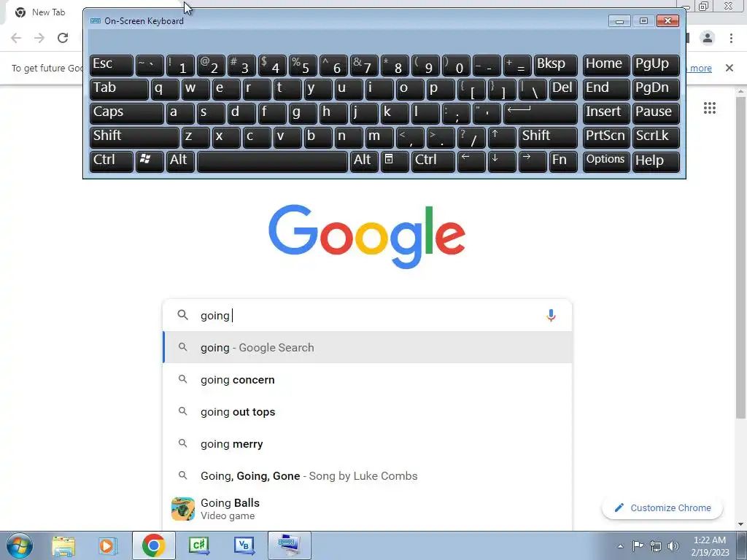The height and width of the screenshot is (560, 747).
Task: Click the PgDn key
Action: pyautogui.click(x=656, y=89)
